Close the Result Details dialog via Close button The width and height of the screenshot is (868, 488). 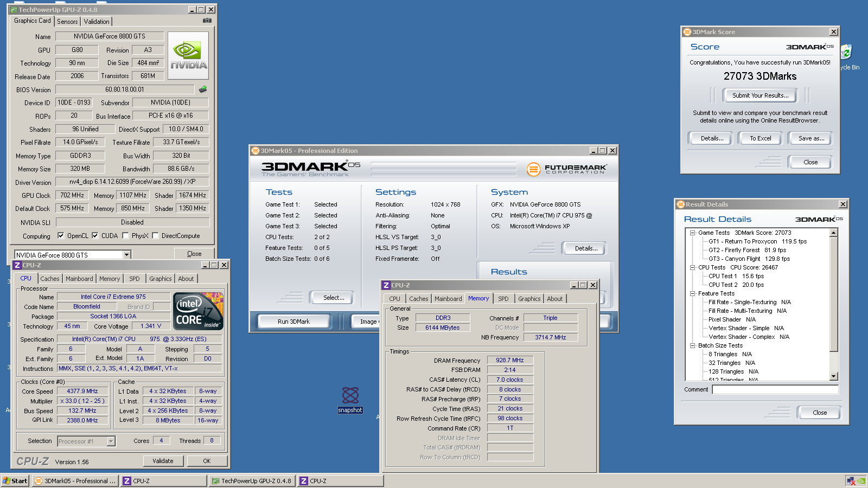click(x=820, y=413)
